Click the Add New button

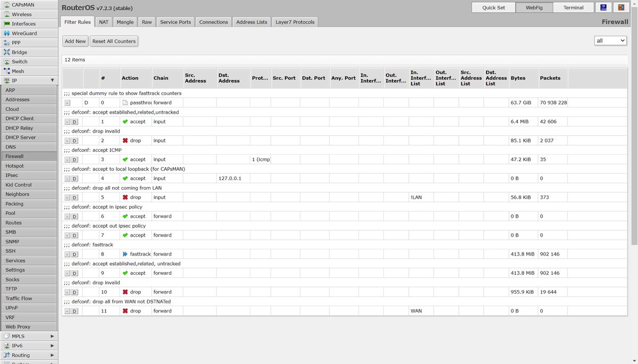click(x=75, y=41)
